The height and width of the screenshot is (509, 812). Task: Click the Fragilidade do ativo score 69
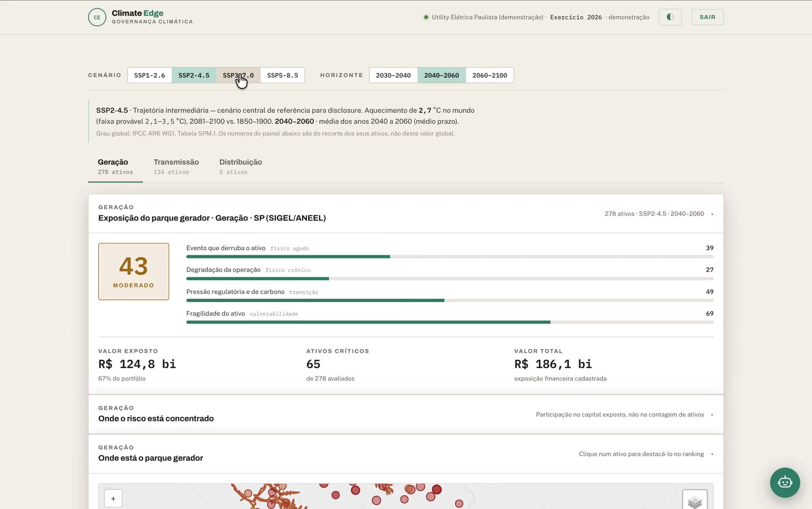[710, 314]
